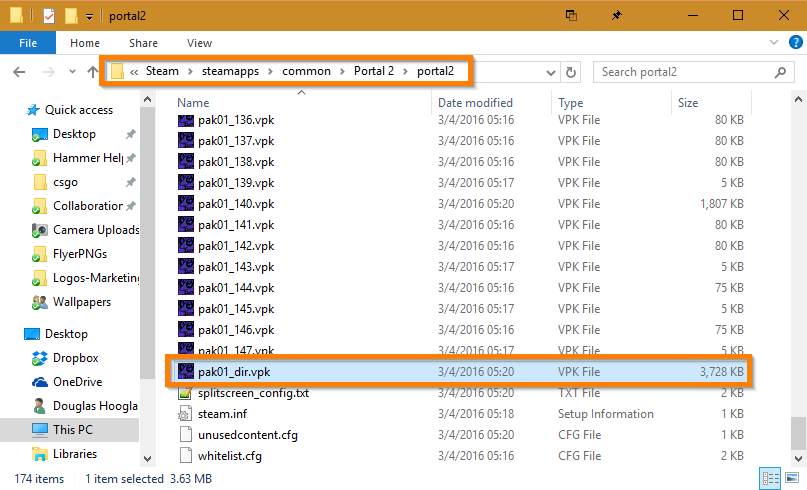Select file pak01_138.vpk
The height and width of the screenshot is (490, 807).
236,162
